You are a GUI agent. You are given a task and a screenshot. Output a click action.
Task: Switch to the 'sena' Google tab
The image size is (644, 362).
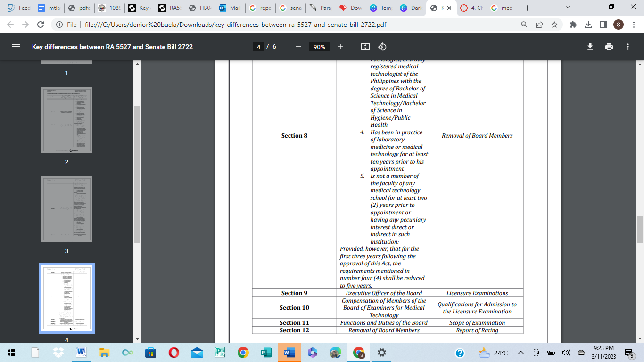(x=290, y=8)
